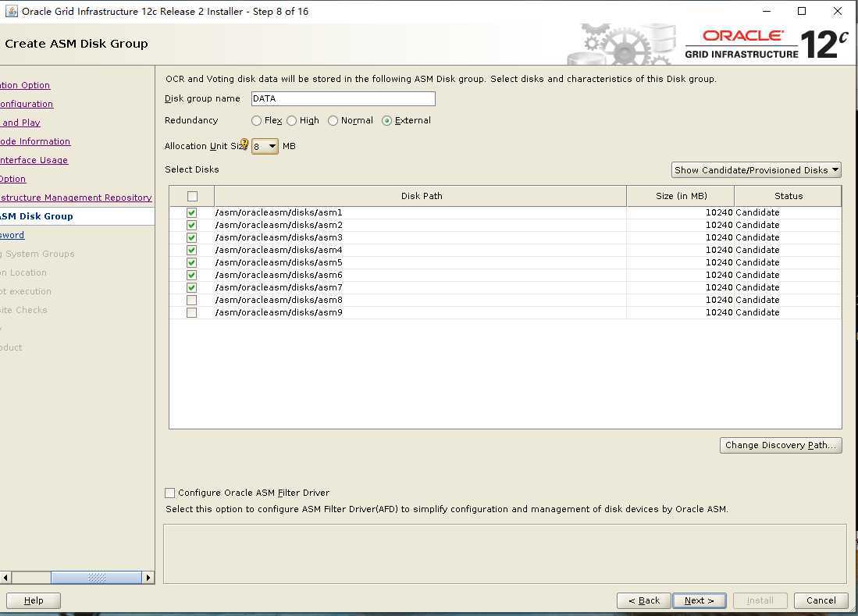Sort by Status column header
858x616 pixels.
pyautogui.click(x=788, y=196)
